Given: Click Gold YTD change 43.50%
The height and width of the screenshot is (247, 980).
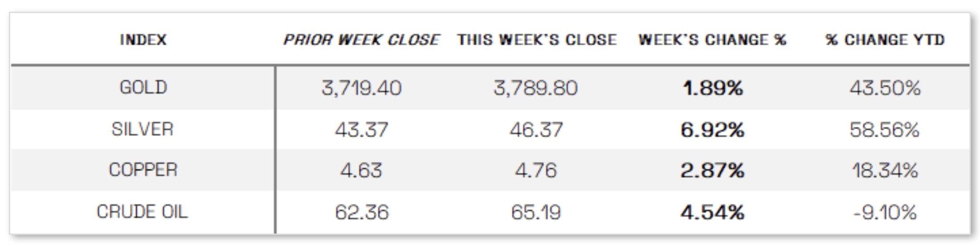Looking at the screenshot, I should coord(885,88).
